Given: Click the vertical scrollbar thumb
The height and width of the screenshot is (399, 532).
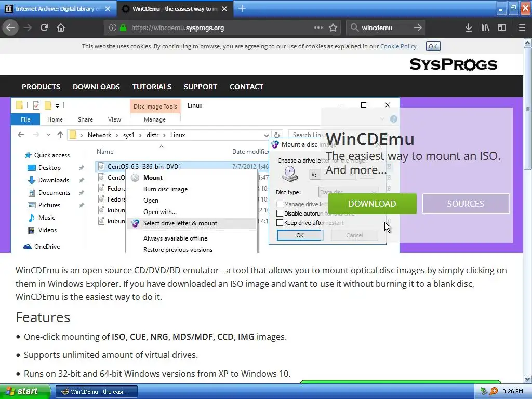Looking at the screenshot, I should (x=528, y=109).
